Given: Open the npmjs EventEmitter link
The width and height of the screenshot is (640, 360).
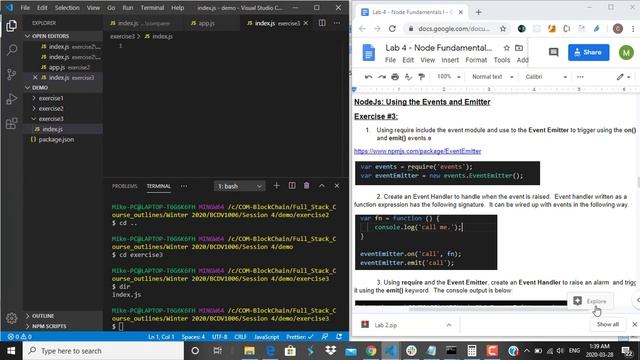Looking at the screenshot, I should tap(417, 151).
